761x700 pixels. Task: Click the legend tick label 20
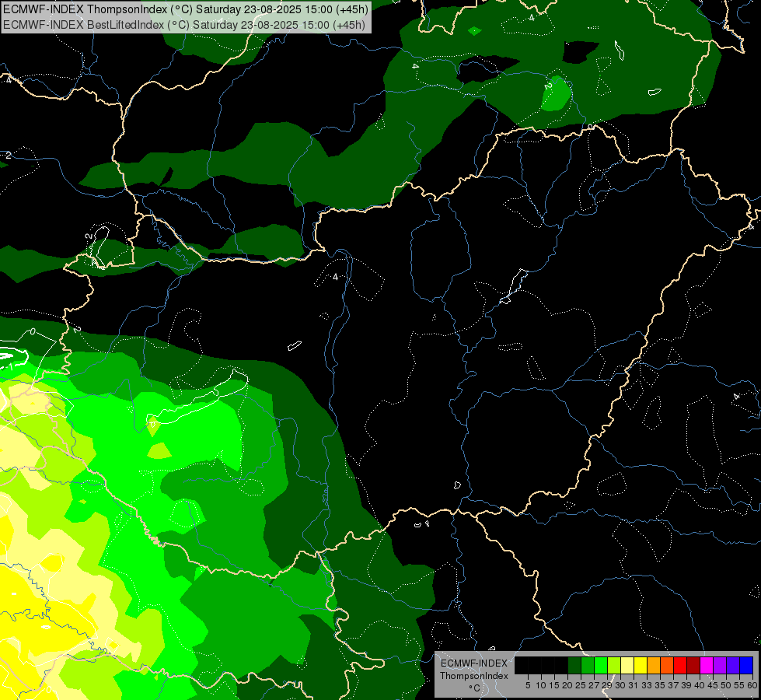(x=567, y=685)
